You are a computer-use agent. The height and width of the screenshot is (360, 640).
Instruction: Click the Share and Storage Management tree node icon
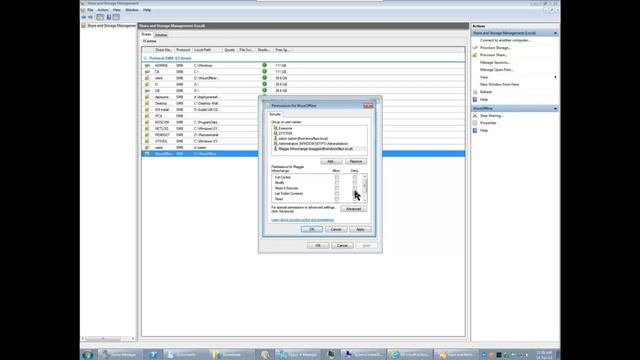click(x=84, y=25)
